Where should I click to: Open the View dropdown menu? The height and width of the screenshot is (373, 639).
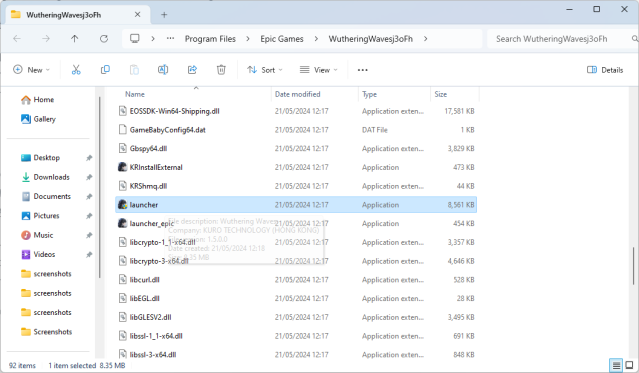coord(319,70)
